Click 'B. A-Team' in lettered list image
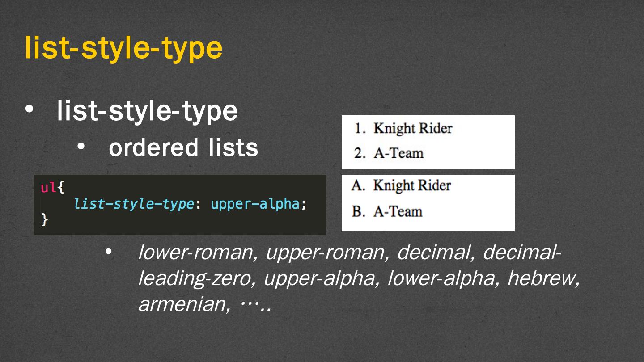This screenshot has width=644, height=362. coord(387,211)
